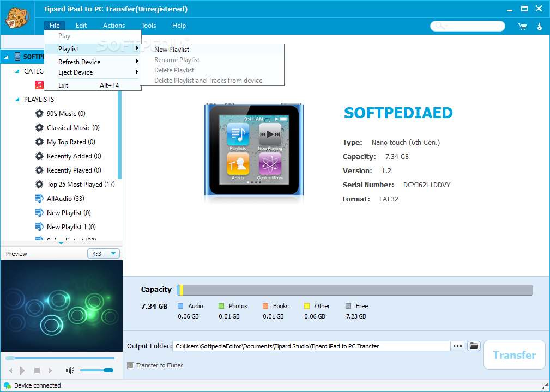Click the playlist icon beside New Playlist (0)
Viewport: 550px width, 392px height.
(39, 213)
